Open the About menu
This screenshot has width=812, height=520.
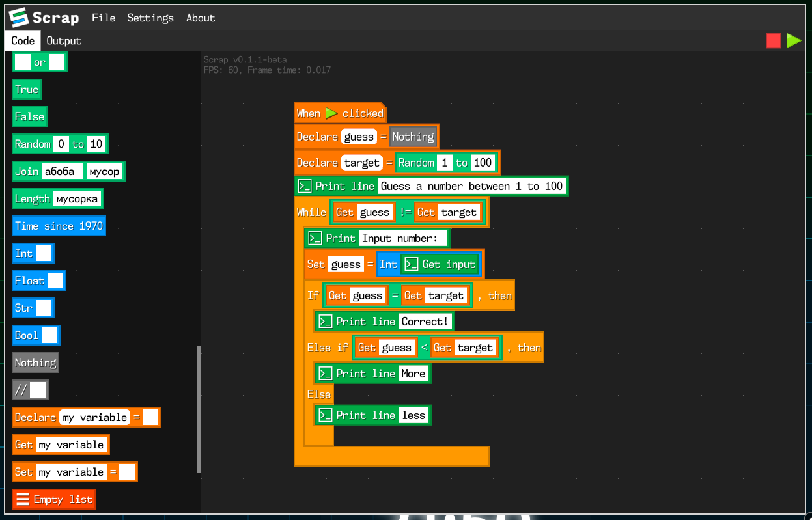tap(200, 18)
